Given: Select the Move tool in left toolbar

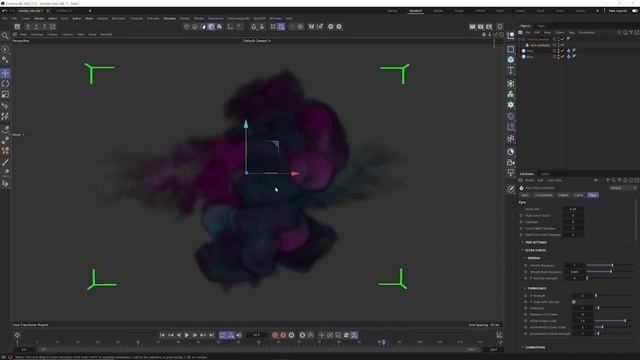Looking at the screenshot, I should pos(5,73).
